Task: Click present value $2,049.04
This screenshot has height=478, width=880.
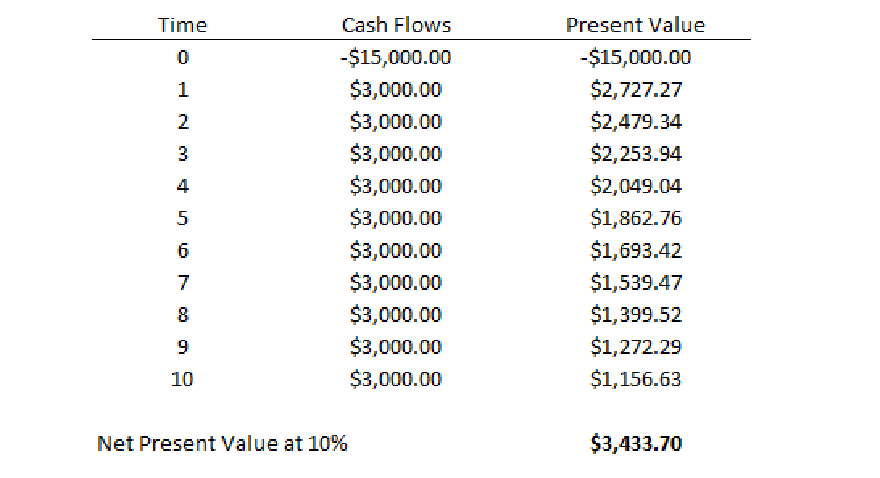Action: pyautogui.click(x=636, y=186)
